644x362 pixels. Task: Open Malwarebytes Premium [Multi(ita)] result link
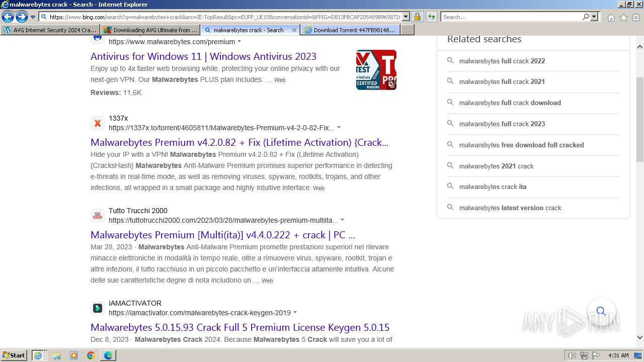pos(223,235)
